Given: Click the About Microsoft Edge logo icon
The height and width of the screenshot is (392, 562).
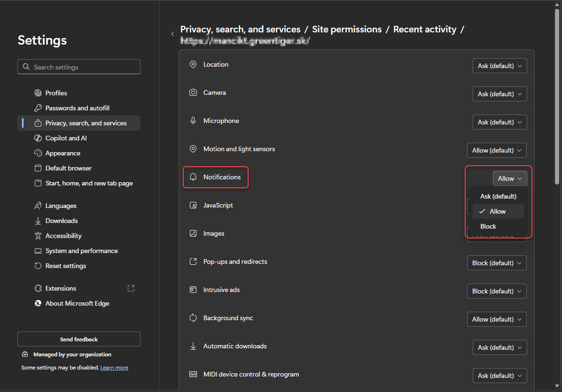Looking at the screenshot, I should [38, 304].
